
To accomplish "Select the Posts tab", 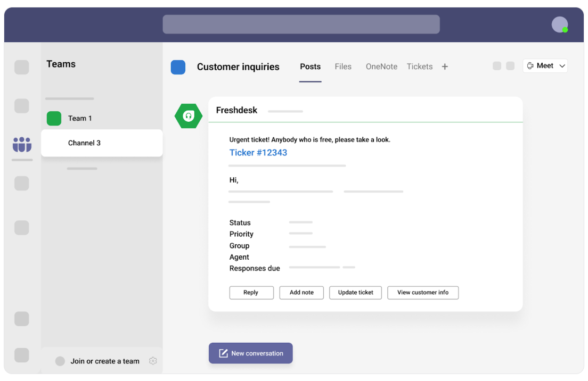I will click(x=310, y=67).
